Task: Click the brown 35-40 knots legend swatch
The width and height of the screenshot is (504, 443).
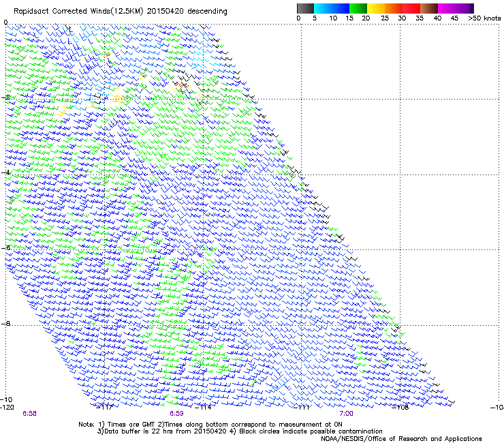Action: [429, 8]
